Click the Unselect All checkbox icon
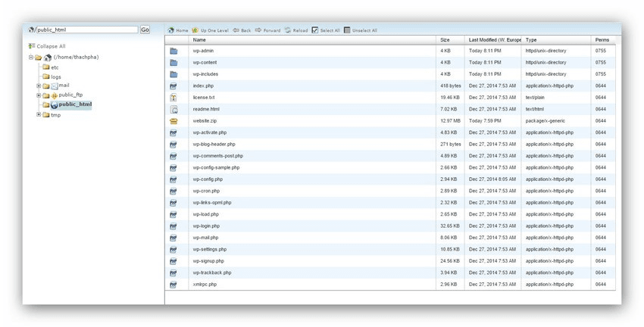 (347, 30)
